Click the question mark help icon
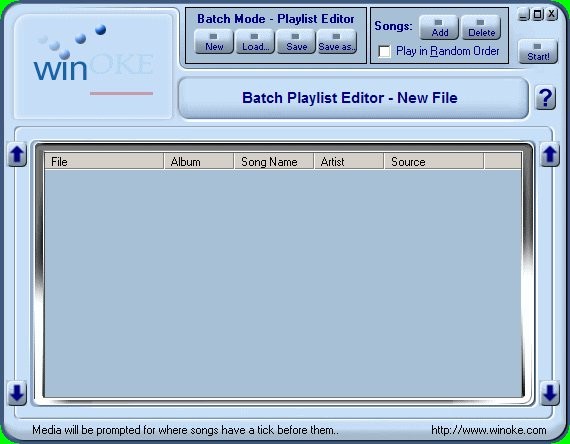Viewport: 570px width, 444px height. click(x=546, y=98)
